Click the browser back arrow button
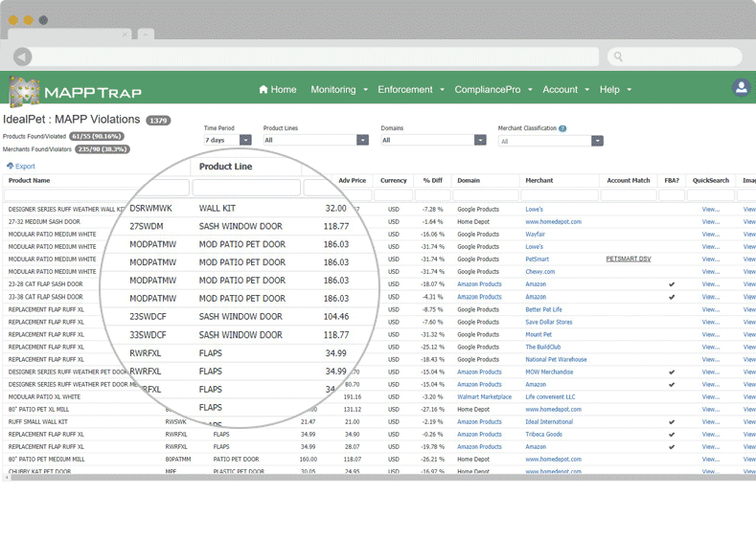 click(22, 56)
